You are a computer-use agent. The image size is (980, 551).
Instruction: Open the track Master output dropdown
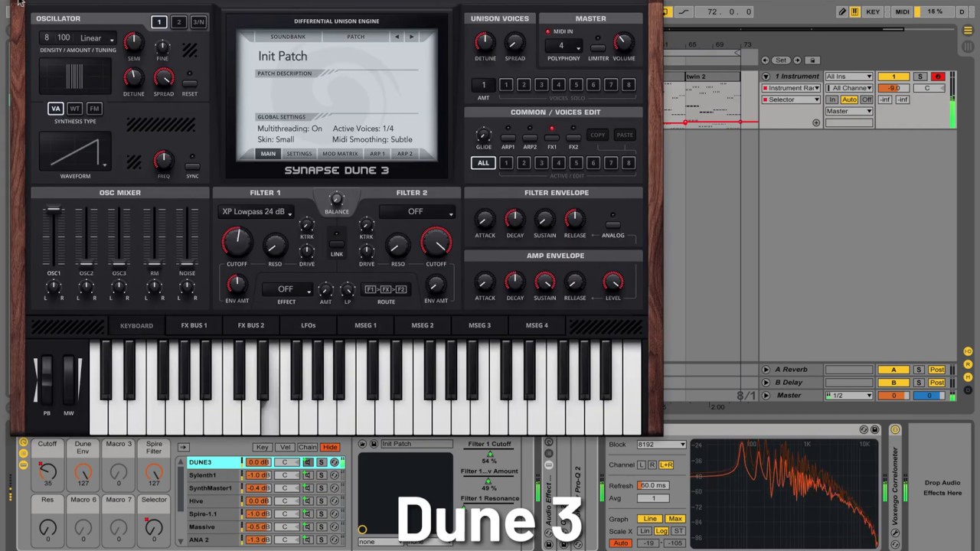coord(848,112)
